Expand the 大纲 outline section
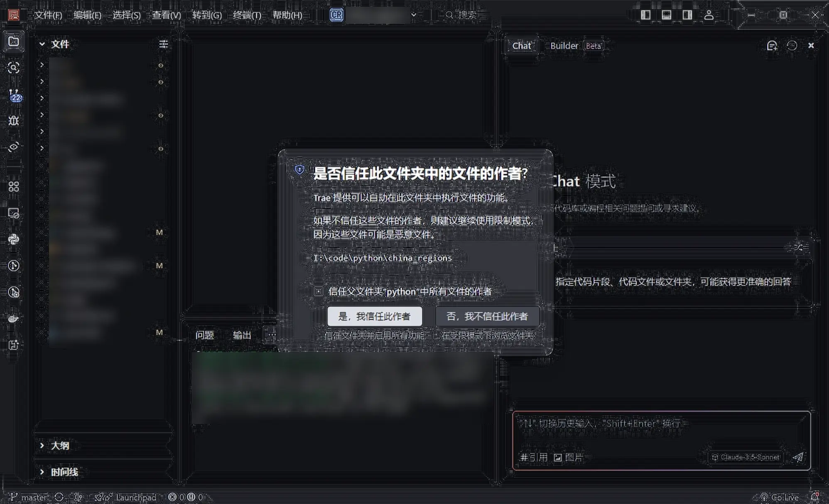 60,445
